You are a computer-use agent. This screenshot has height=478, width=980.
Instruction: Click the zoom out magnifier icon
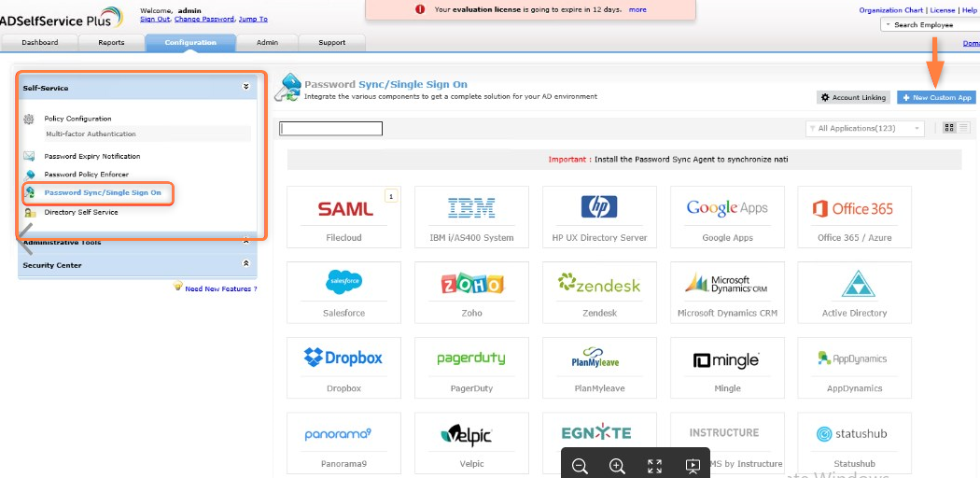[x=580, y=466]
